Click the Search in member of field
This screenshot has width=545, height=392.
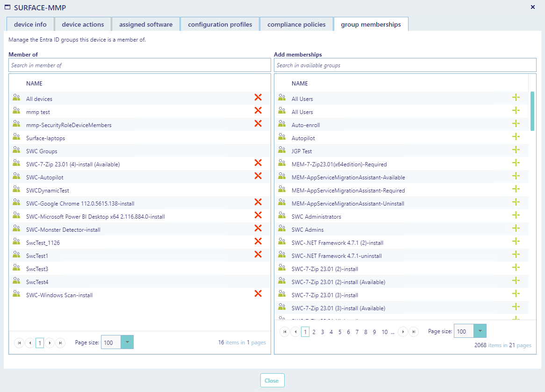point(139,65)
